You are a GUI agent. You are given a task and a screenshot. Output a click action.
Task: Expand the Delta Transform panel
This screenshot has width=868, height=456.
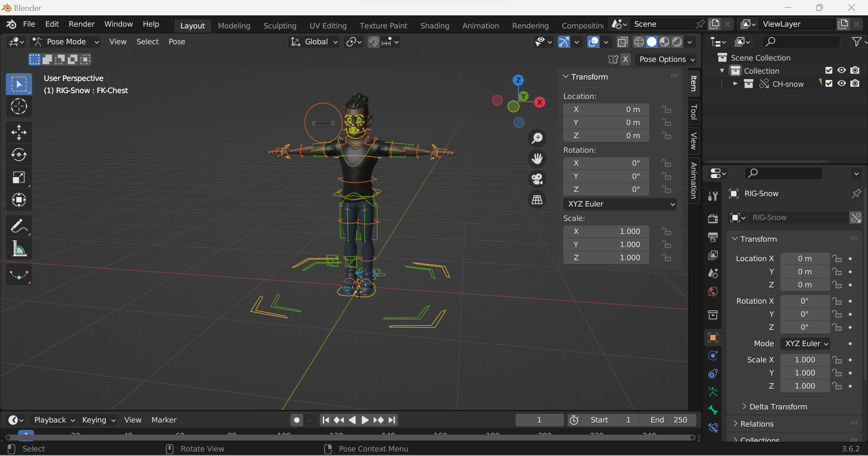[x=774, y=407]
